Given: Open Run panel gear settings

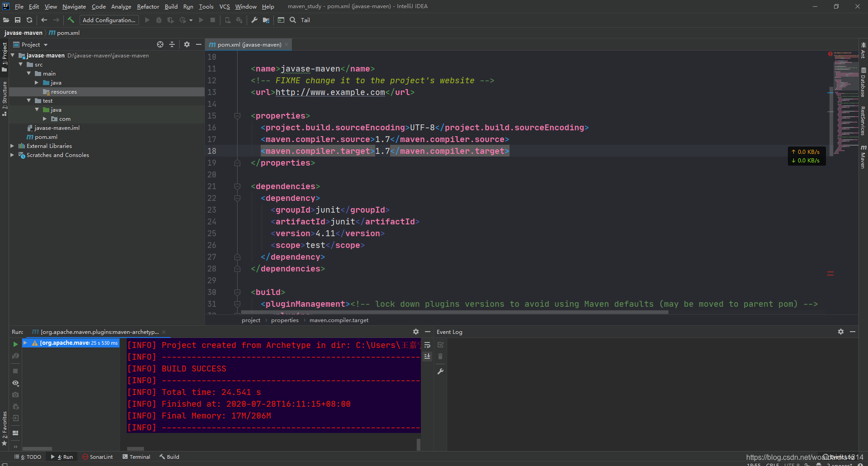Looking at the screenshot, I should [x=416, y=332].
